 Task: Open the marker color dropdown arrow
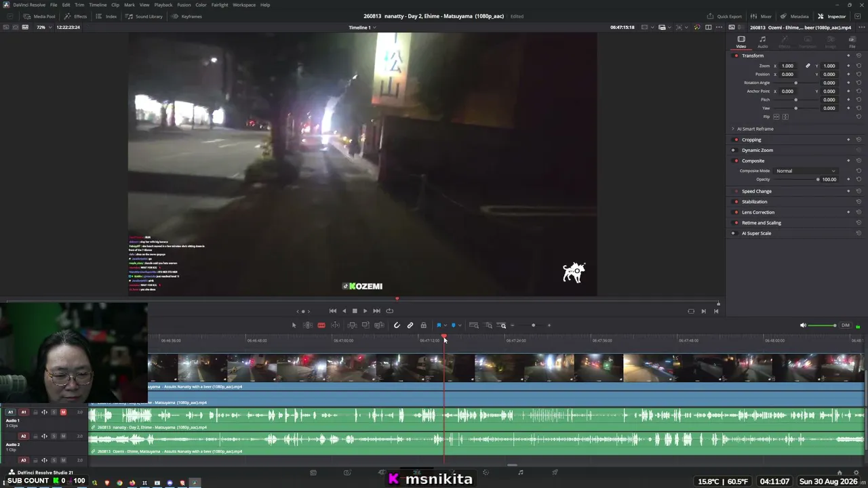tap(459, 325)
